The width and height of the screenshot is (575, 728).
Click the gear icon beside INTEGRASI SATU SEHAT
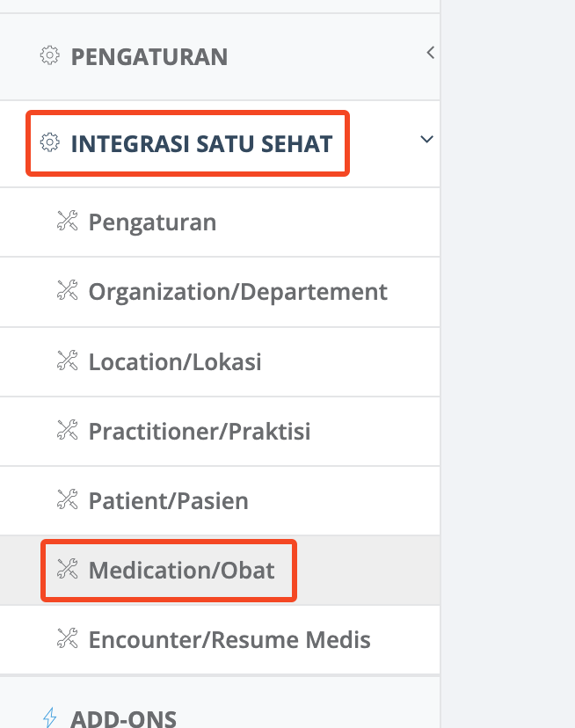pos(49,142)
